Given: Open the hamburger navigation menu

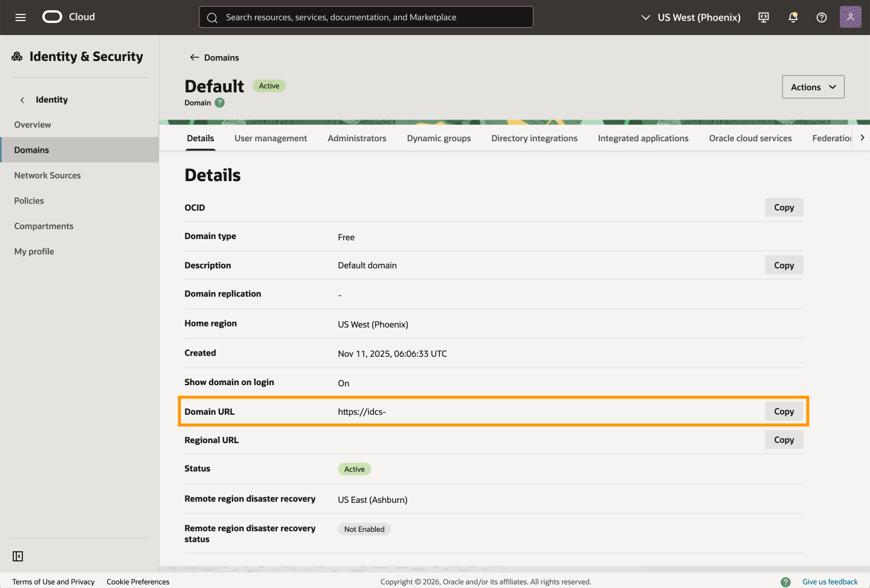Looking at the screenshot, I should pyautogui.click(x=21, y=18).
